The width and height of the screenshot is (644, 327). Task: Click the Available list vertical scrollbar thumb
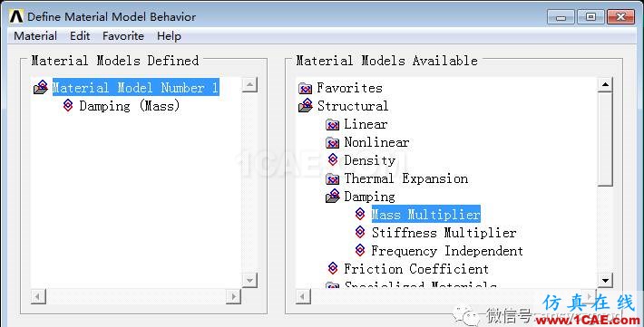pyautogui.click(x=605, y=139)
